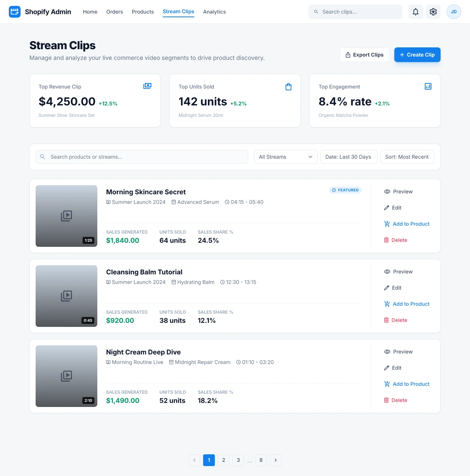
Task: Delete the Cleansing Balm Tutorial clip
Action: 396,320
